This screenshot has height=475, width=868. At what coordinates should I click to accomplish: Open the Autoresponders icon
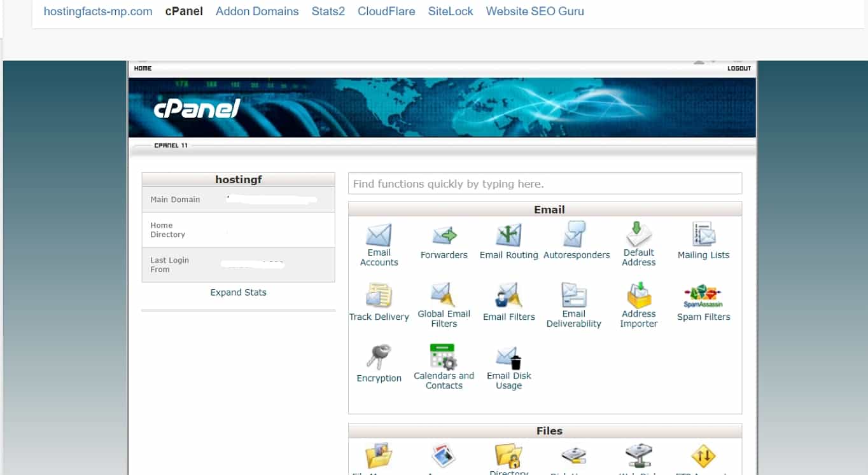click(575, 235)
